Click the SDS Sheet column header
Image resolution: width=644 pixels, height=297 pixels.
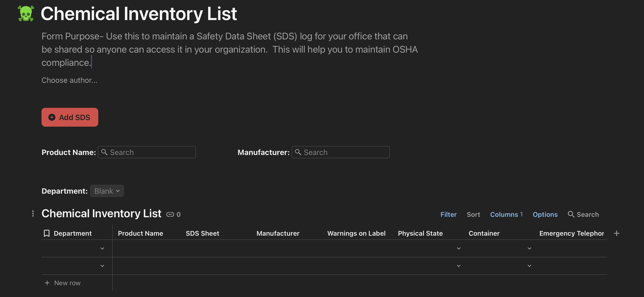tap(202, 233)
